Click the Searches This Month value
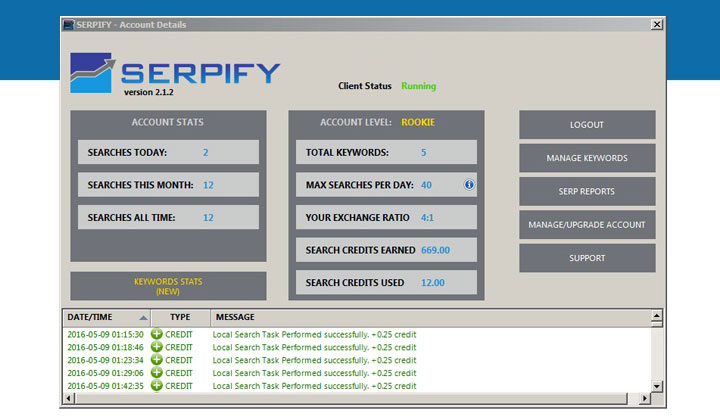The width and height of the screenshot is (720, 420). pos(208,185)
